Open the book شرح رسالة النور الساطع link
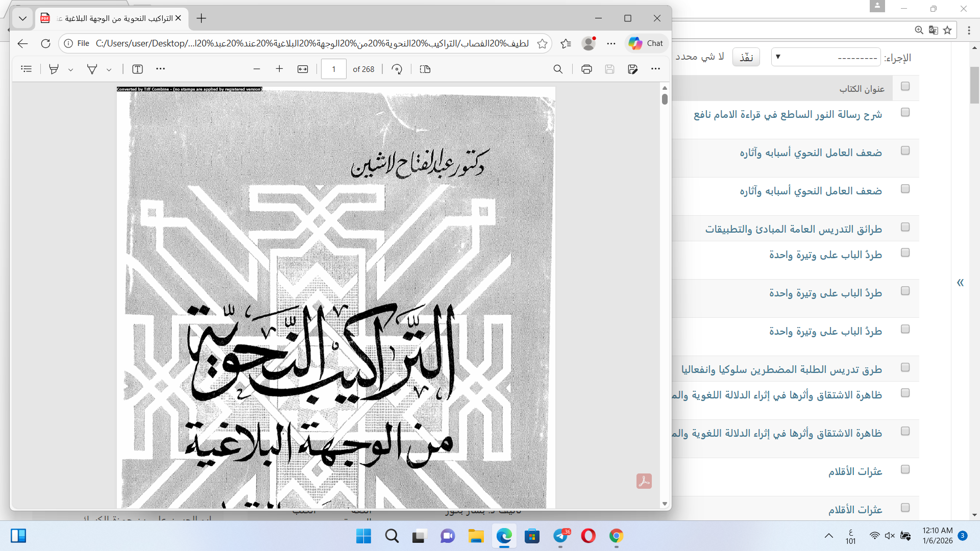Viewport: 980px width, 551px height. point(788,114)
